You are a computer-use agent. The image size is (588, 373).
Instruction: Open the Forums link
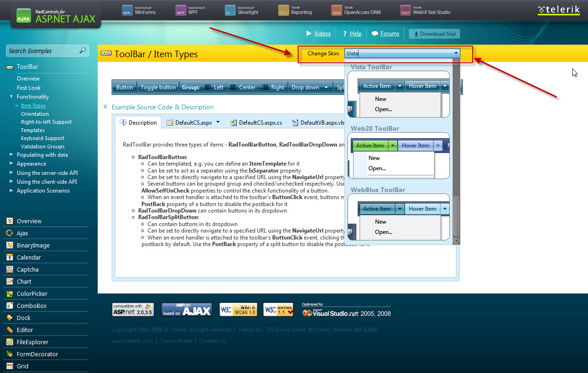[x=390, y=33]
